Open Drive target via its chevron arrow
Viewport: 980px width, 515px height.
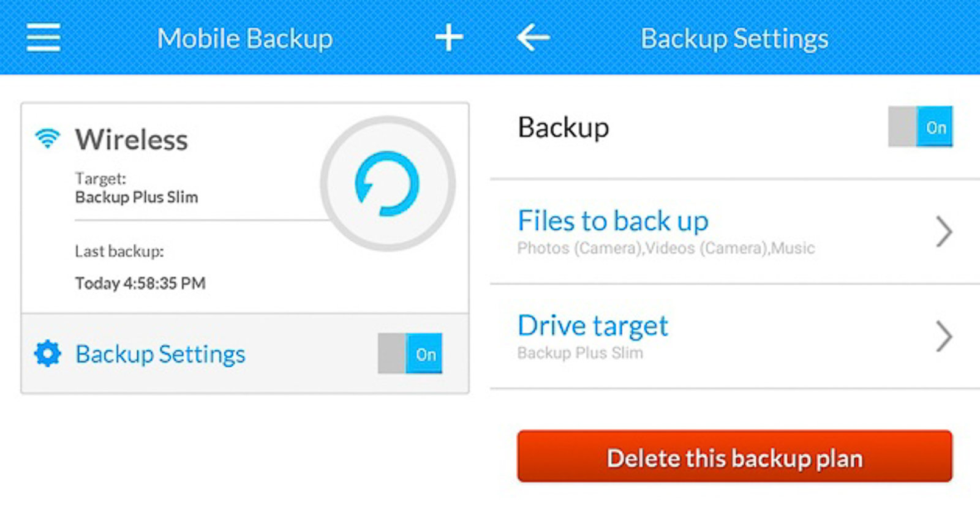945,336
